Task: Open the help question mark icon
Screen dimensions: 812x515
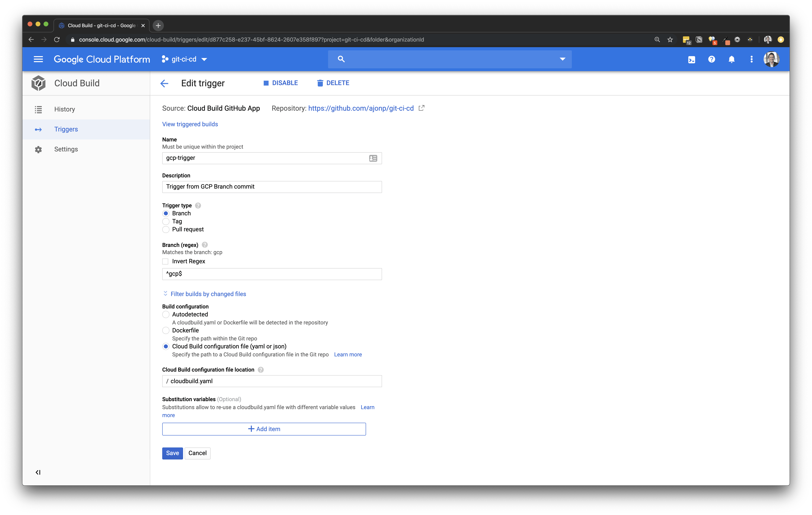Action: (711, 59)
